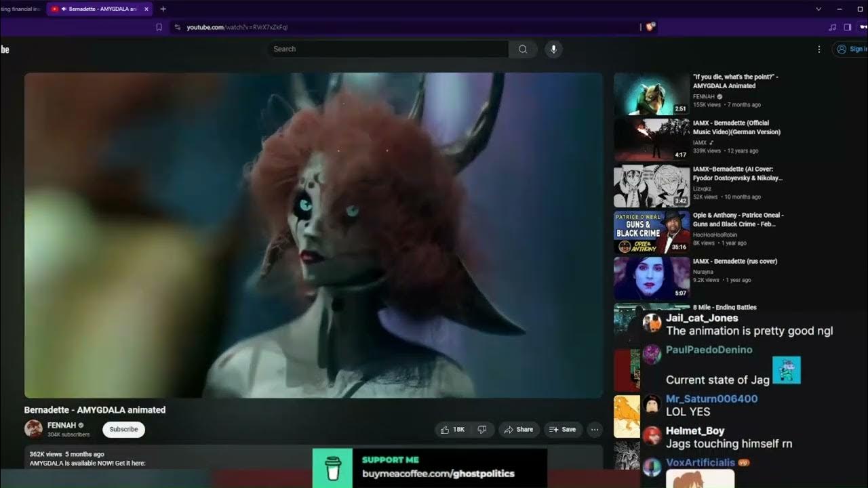Click Helmet_Boy chat username
Viewport: 868px width, 488px height.
(x=695, y=431)
